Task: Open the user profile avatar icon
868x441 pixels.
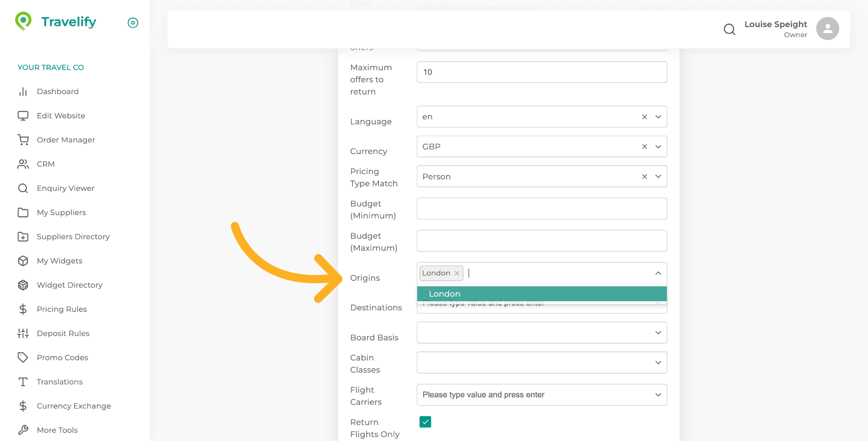Action: 827,29
